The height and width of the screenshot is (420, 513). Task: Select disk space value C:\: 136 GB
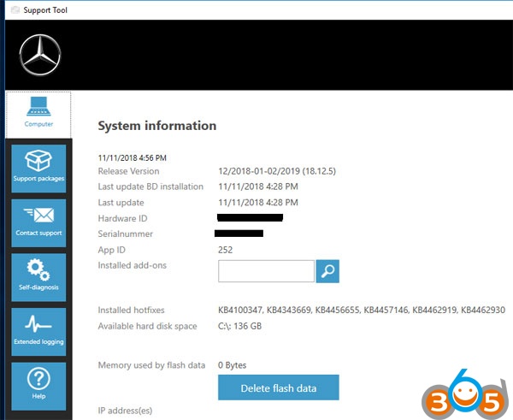tap(239, 326)
